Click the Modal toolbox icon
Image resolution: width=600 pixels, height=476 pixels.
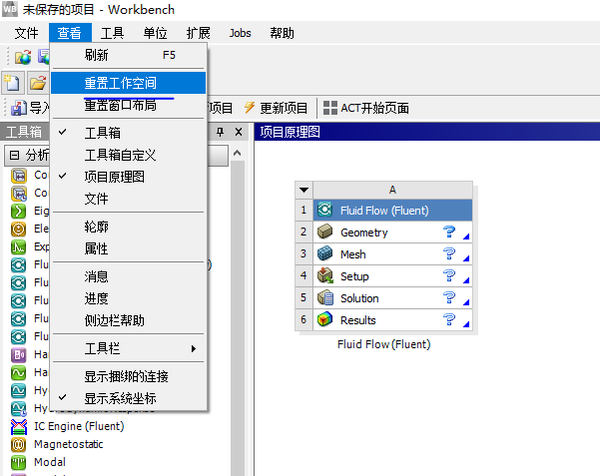[18, 462]
